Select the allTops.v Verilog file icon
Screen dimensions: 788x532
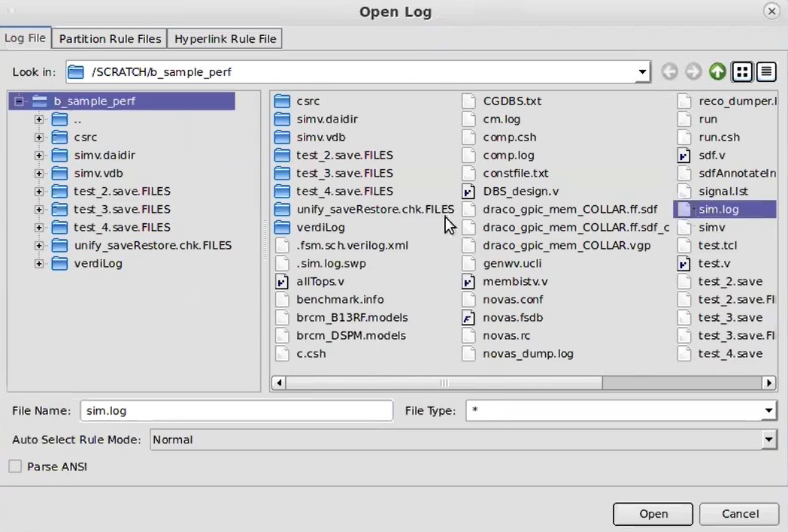coord(283,282)
